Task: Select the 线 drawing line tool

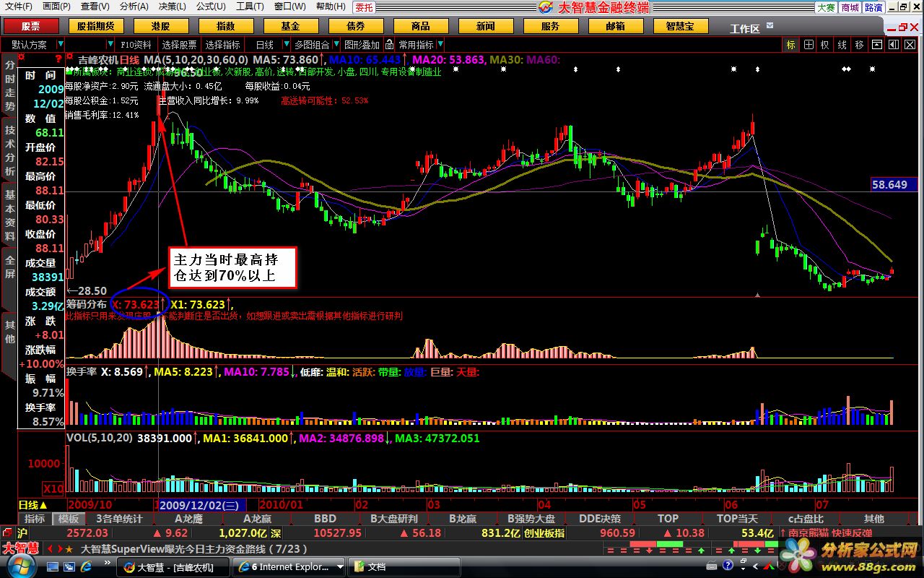Action: click(x=842, y=45)
